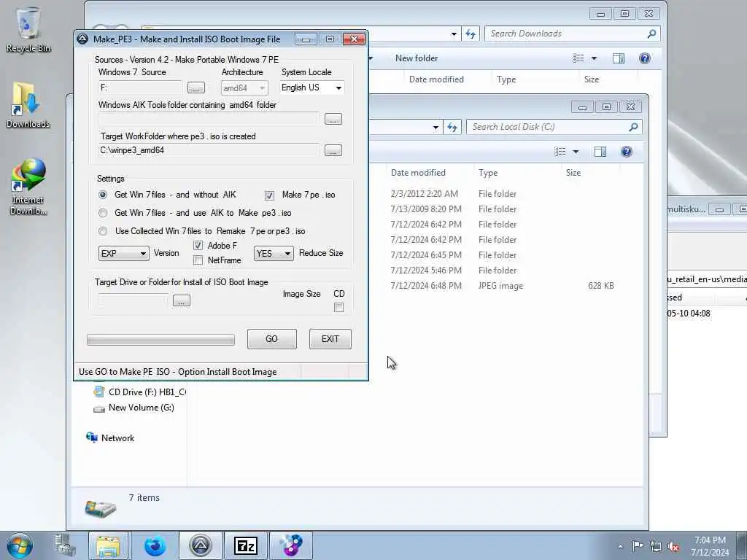The image size is (747, 560).
Task: Tick the CD checkbox
Action: coord(338,308)
